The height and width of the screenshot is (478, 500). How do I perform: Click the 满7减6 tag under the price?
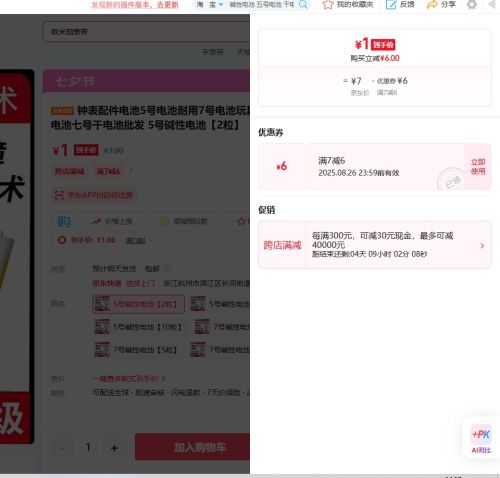(x=108, y=171)
